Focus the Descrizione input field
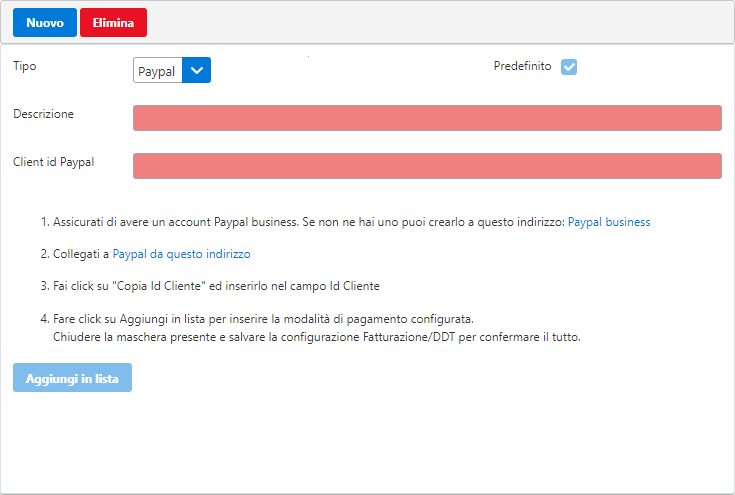The image size is (735, 495). [x=427, y=118]
